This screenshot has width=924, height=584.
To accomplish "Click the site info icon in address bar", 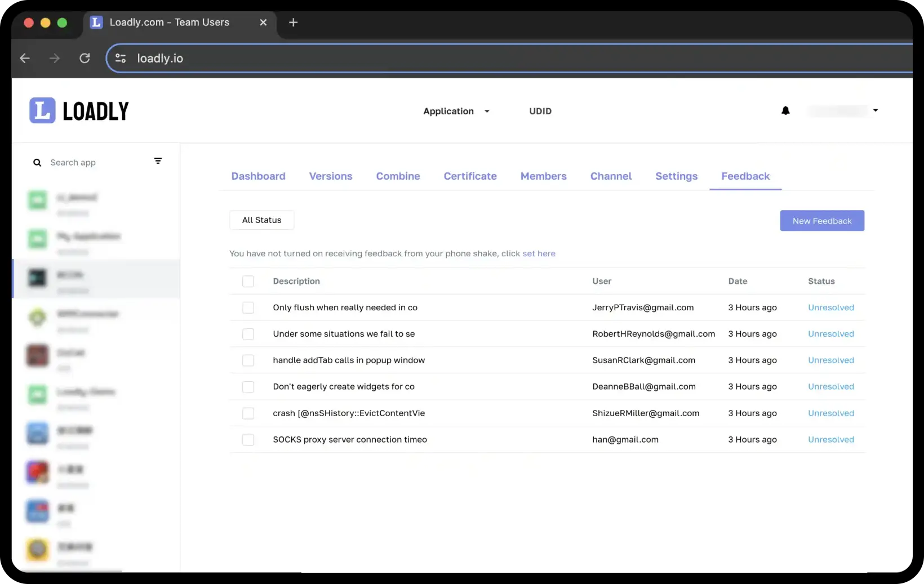I will click(121, 58).
